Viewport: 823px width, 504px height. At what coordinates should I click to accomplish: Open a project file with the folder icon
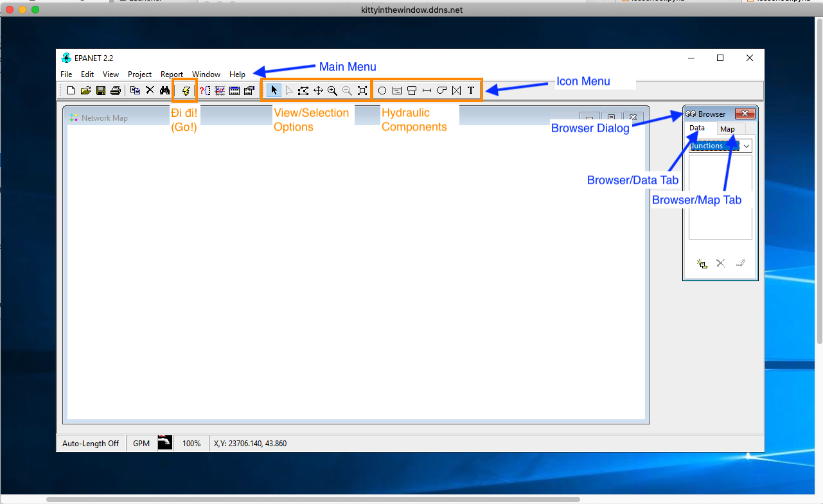[85, 91]
